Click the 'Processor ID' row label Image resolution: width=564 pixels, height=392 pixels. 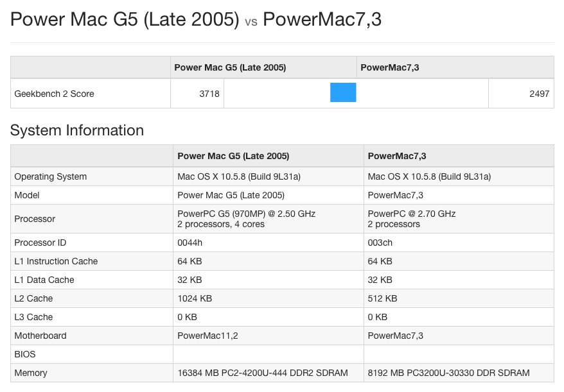[x=40, y=243]
